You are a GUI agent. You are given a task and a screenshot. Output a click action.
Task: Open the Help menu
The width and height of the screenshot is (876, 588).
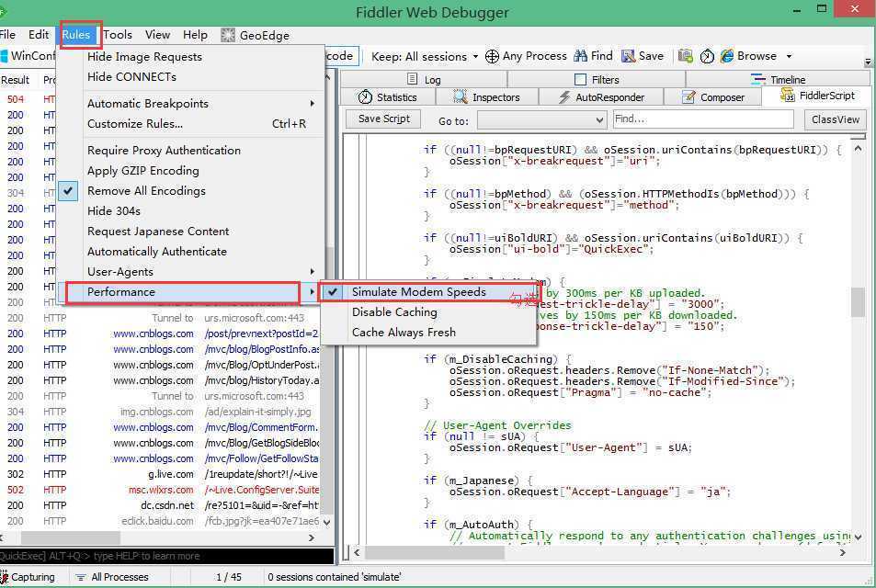point(195,35)
